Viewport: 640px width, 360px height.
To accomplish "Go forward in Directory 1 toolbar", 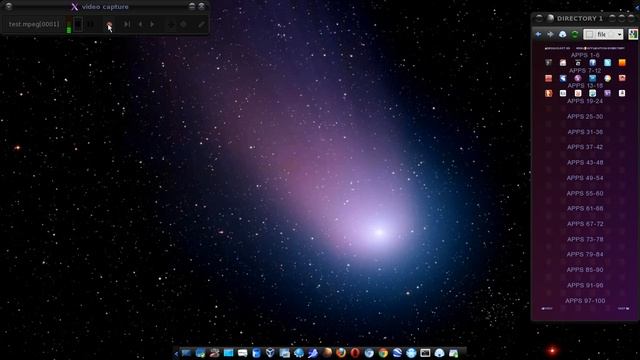I will pos(550,34).
